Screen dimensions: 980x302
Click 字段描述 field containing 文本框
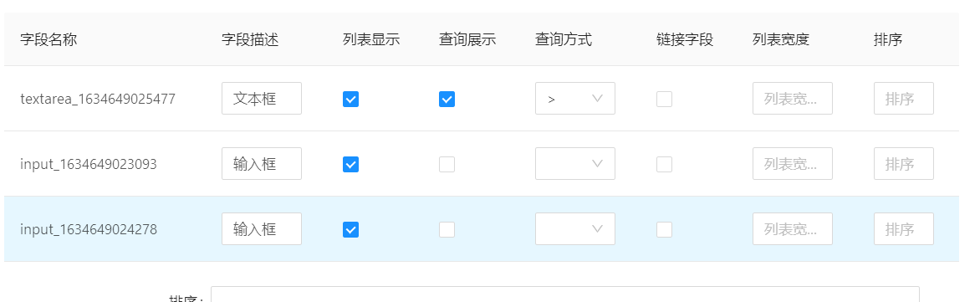[x=261, y=98]
